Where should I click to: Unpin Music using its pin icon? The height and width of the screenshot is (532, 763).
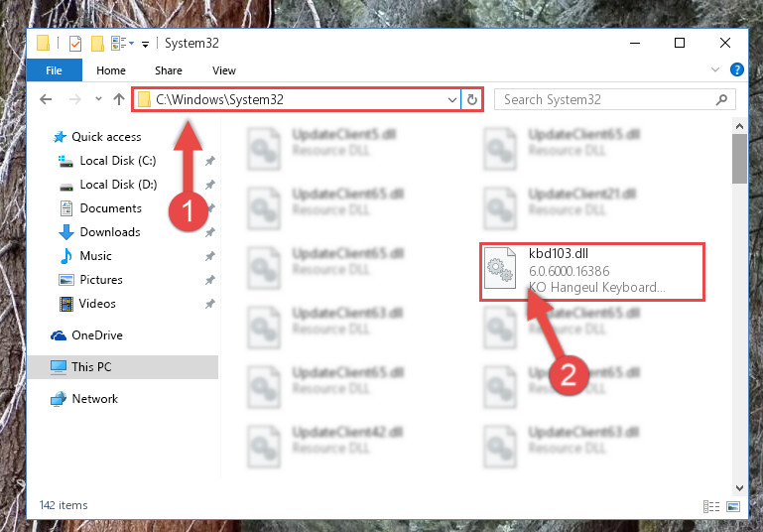click(210, 256)
